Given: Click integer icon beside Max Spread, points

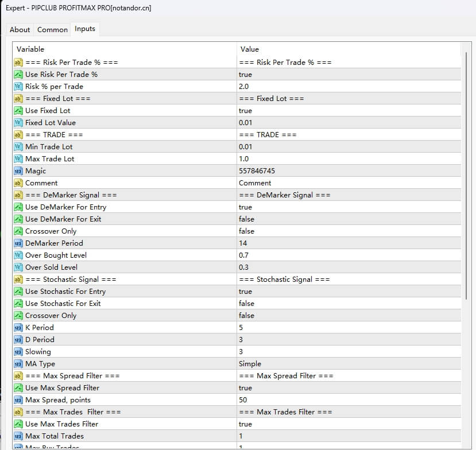Looking at the screenshot, I should [18, 400].
